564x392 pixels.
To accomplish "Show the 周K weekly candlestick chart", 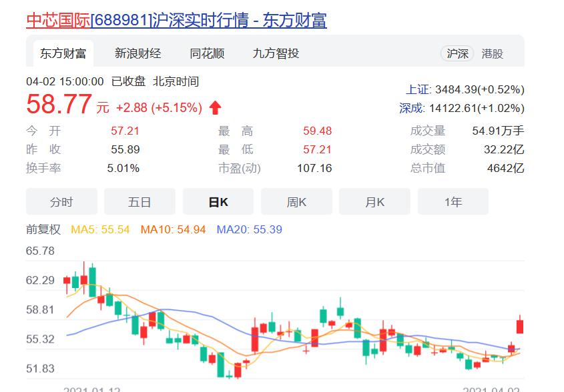I will pos(296,201).
